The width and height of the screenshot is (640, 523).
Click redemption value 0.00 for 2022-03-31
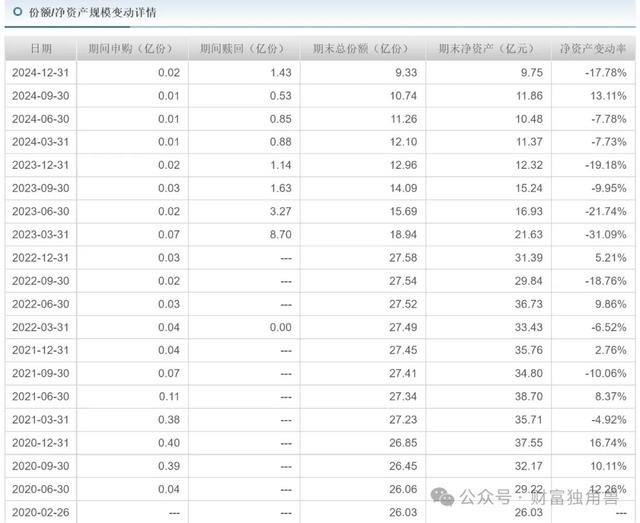click(x=281, y=327)
